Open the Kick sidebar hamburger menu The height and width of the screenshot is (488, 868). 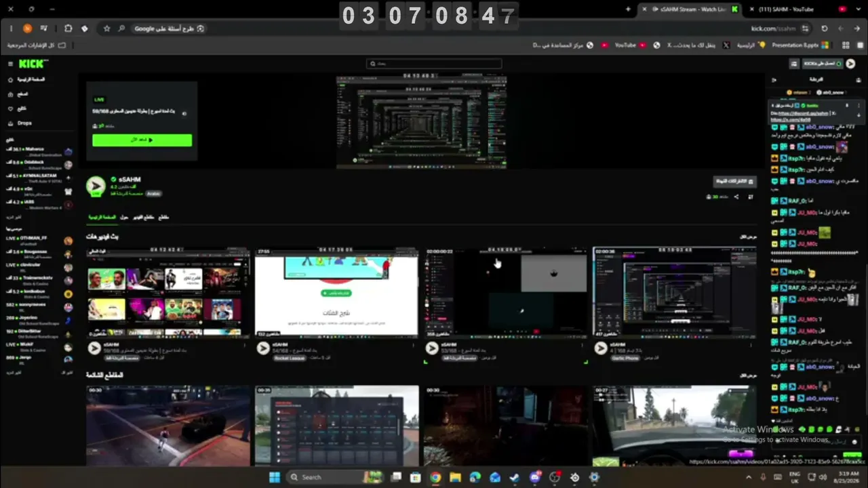tap(11, 64)
